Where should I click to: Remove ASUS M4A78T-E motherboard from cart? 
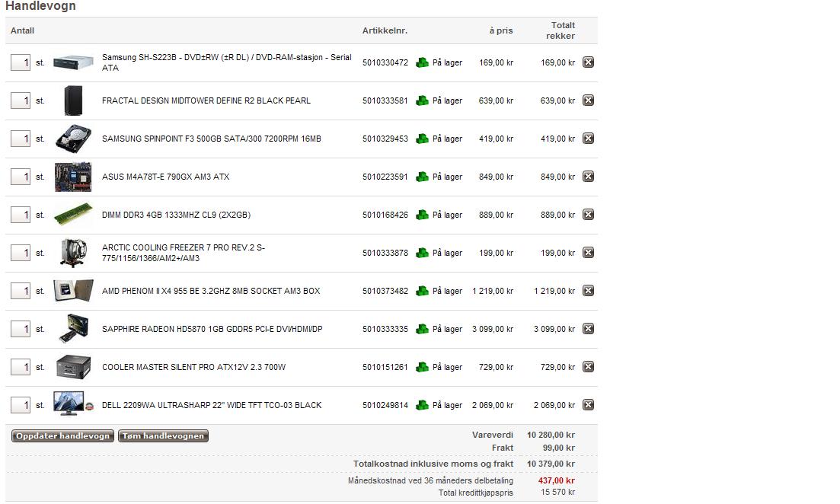coord(588,176)
